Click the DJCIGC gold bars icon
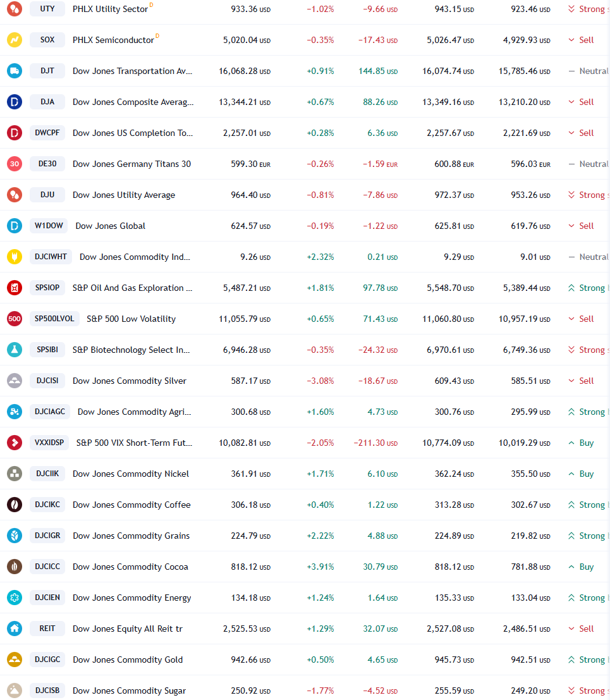This screenshot has width=610, height=700. point(15,660)
